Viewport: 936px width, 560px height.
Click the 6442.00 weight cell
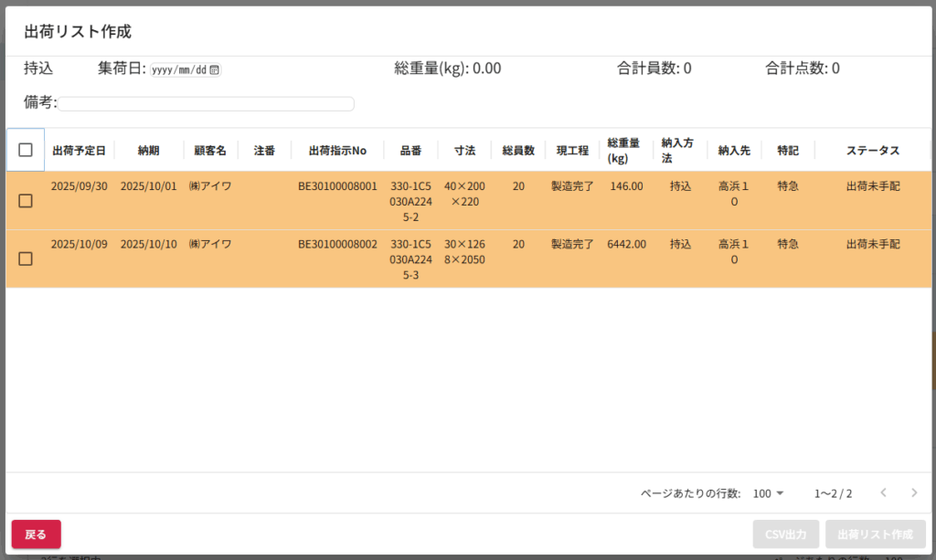coord(626,245)
